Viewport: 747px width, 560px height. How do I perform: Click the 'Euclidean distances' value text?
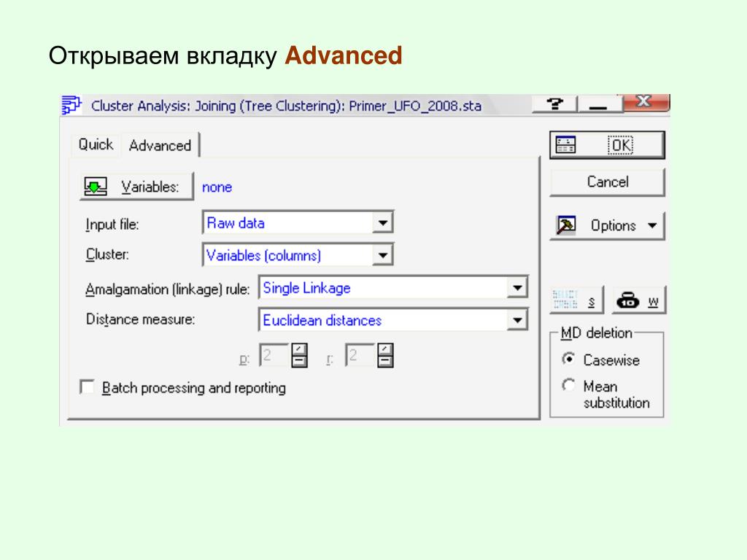tap(322, 320)
